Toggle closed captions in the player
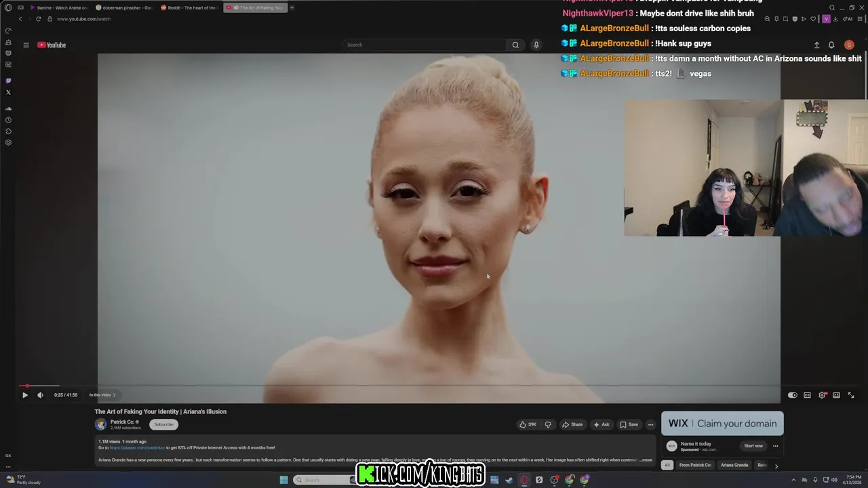The width and height of the screenshot is (868, 488). (807, 395)
